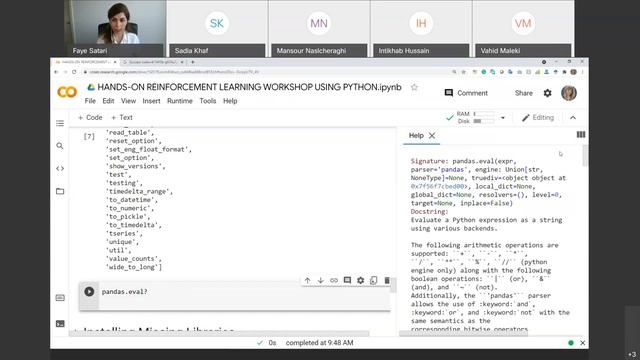Image resolution: width=640 pixels, height=360 pixels.
Task: Select Intikhab Hussain participant tile
Action: point(421,28)
